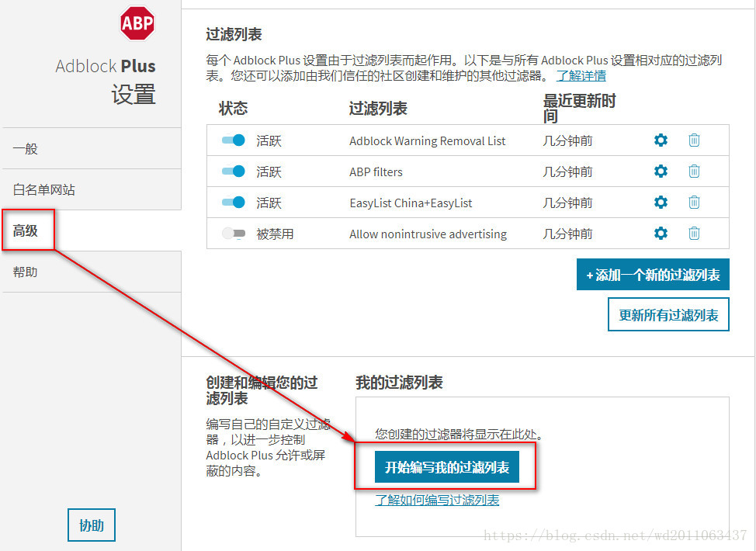Screen dimensions: 756x551
Task: Click the 被禁用 status text
Action: coord(275,234)
